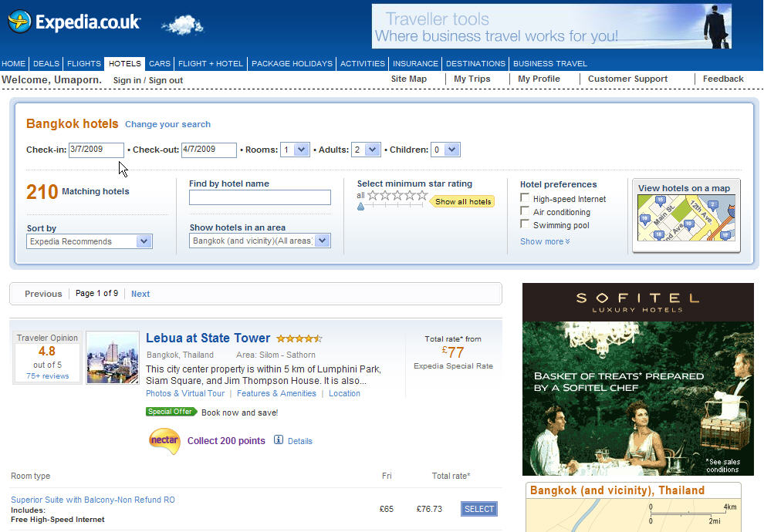Open the Photos & Virtual Tour link
This screenshot has width=764, height=532.
185,393
